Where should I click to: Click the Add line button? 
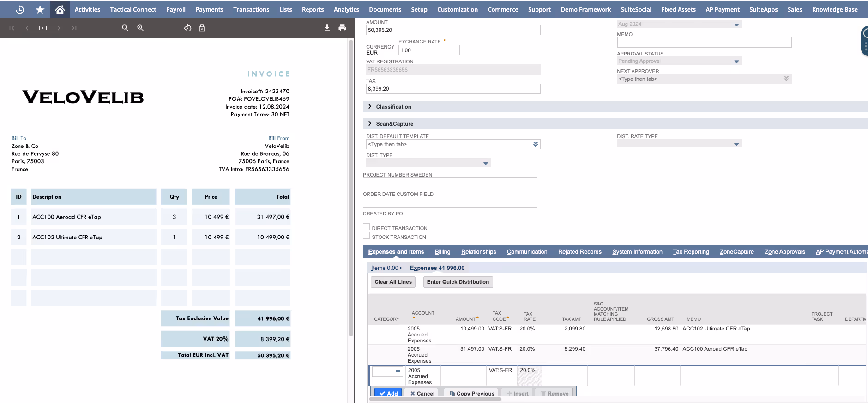tap(388, 392)
